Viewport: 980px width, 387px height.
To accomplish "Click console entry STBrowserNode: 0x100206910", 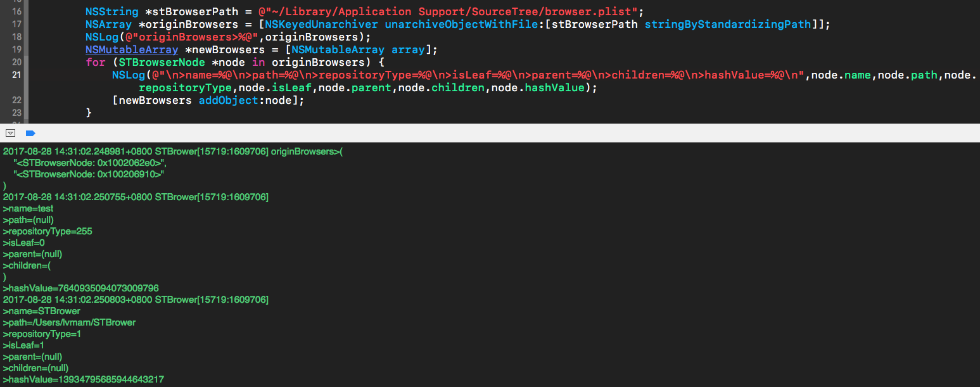I will 89,174.
